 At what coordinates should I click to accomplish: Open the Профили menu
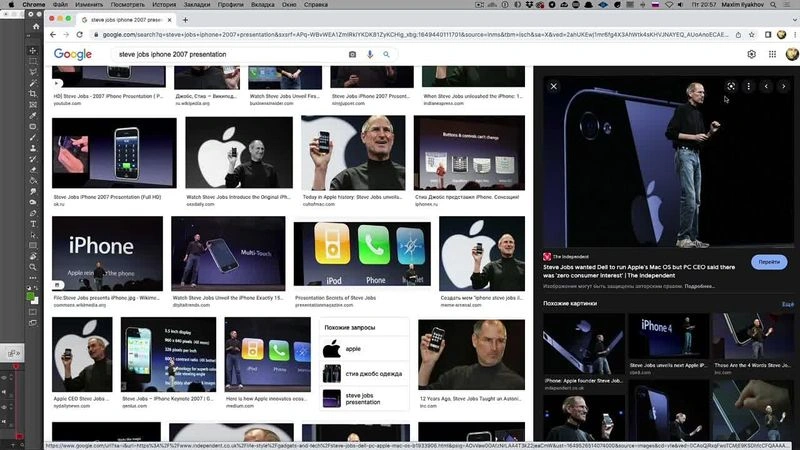tap(231, 5)
